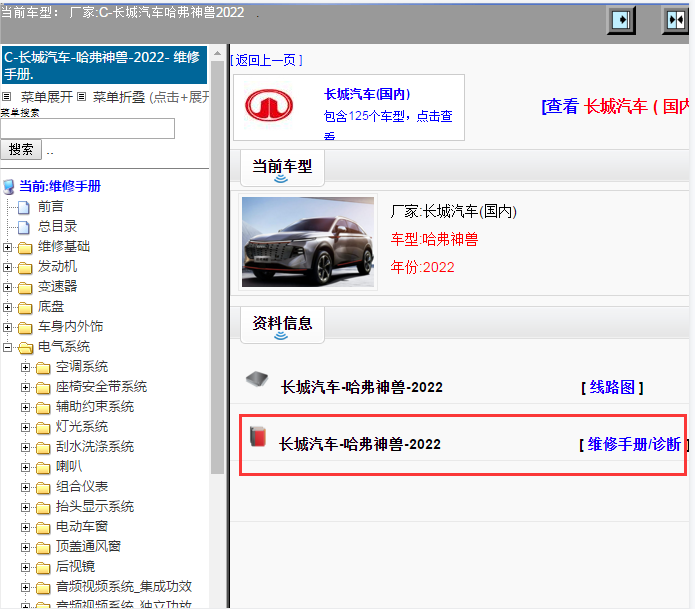Click the computer icon beside 当前:维修手册
The height and width of the screenshot is (609, 695).
coord(9,187)
